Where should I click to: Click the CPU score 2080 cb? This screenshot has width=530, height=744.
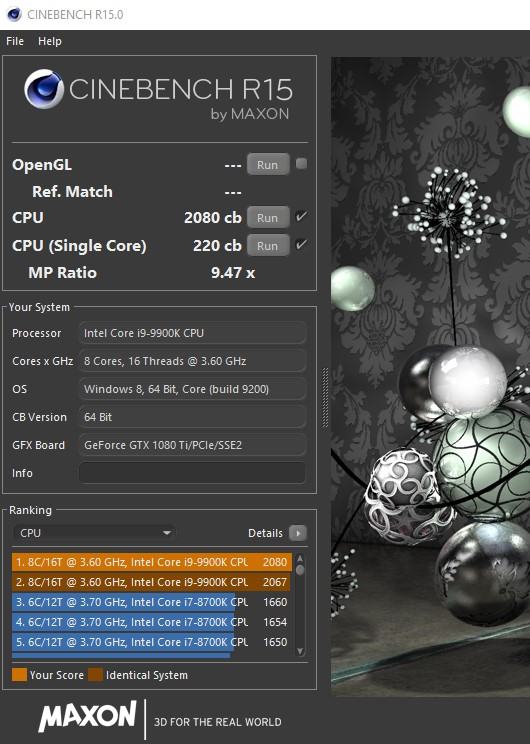point(213,217)
